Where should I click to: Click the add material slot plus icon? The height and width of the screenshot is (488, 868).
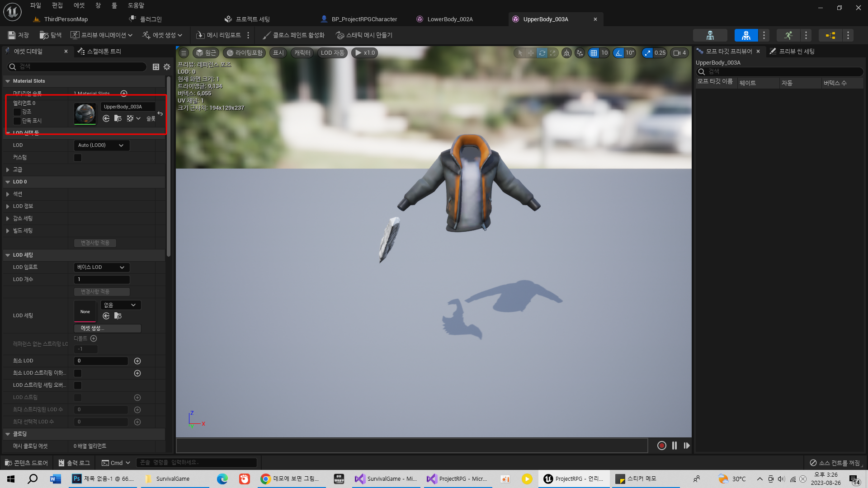tap(124, 94)
